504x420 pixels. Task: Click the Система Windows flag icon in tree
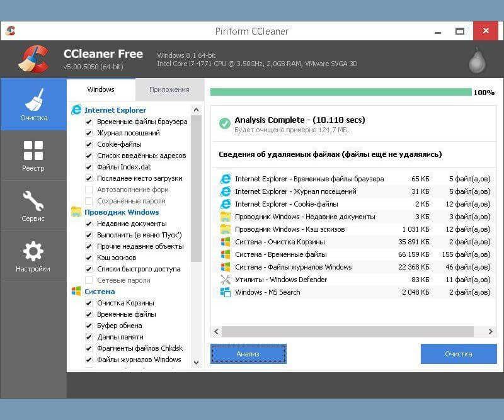click(76, 291)
